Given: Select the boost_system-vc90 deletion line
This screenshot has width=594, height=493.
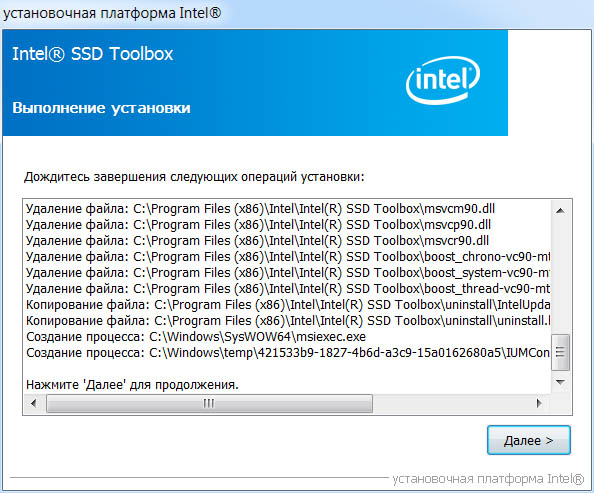Looking at the screenshot, I should [x=288, y=272].
